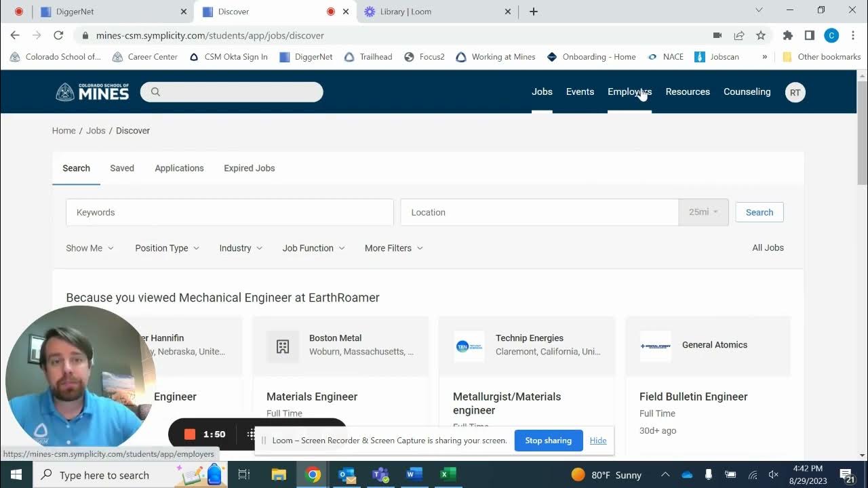Open the Windows Start menu

point(16,474)
